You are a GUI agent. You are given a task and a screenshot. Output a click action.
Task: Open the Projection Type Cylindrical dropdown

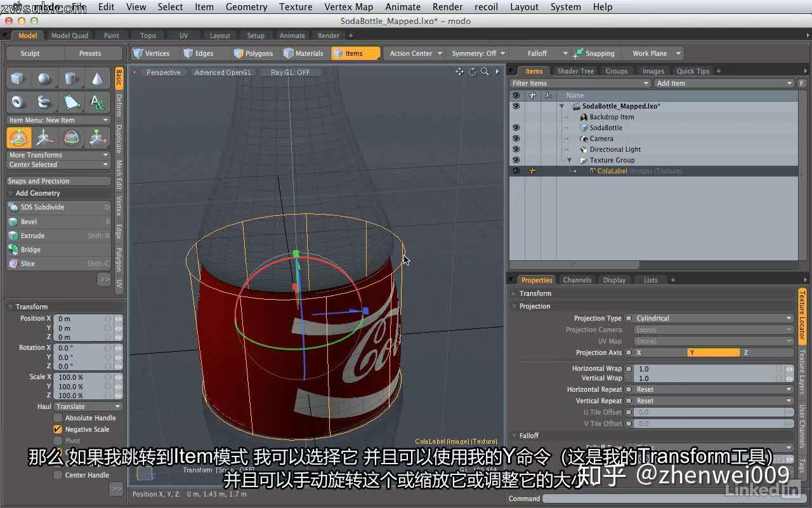[x=714, y=318]
